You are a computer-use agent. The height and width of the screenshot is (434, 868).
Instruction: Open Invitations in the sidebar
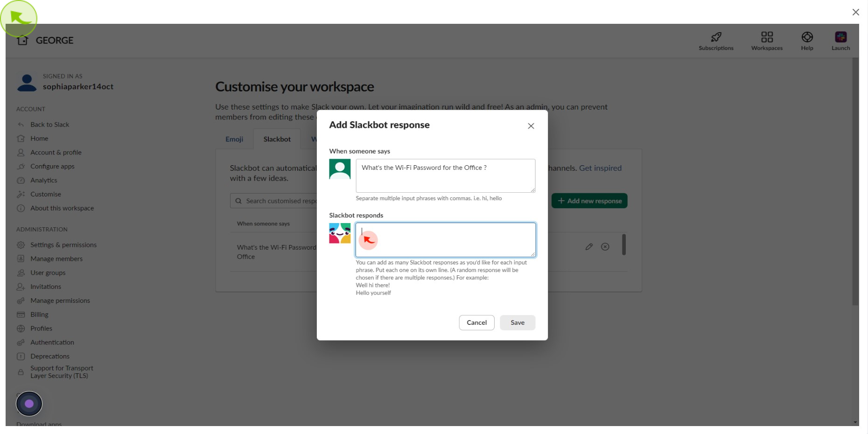click(x=45, y=287)
